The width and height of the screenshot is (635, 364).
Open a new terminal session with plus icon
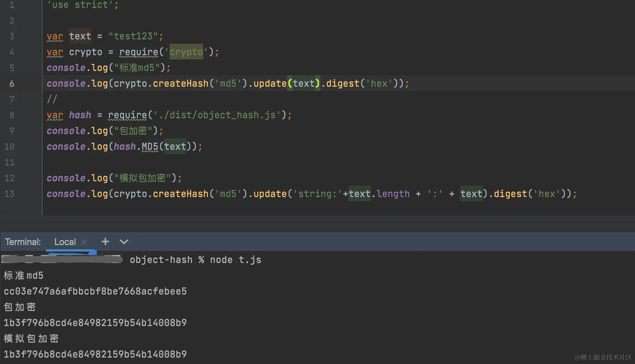[x=105, y=241]
